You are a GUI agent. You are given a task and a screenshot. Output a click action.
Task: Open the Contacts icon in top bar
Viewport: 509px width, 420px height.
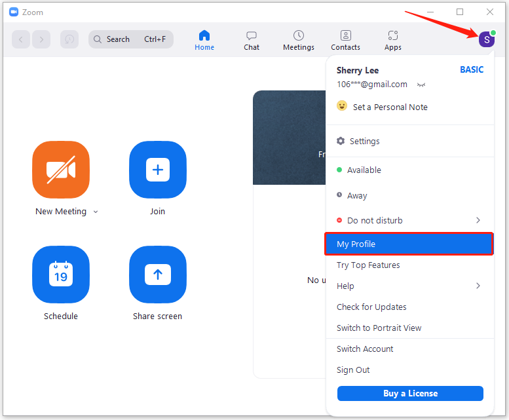346,35
